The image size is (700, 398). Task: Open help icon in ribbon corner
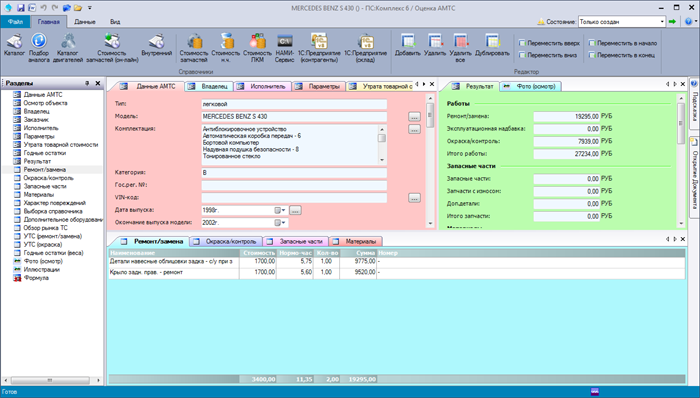[688, 21]
